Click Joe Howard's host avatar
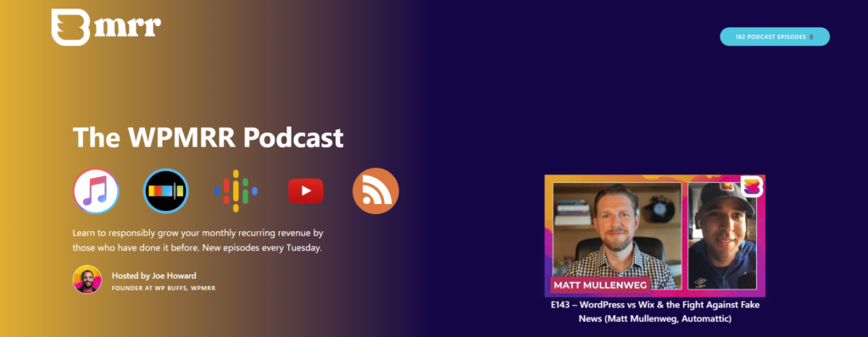 click(x=87, y=279)
